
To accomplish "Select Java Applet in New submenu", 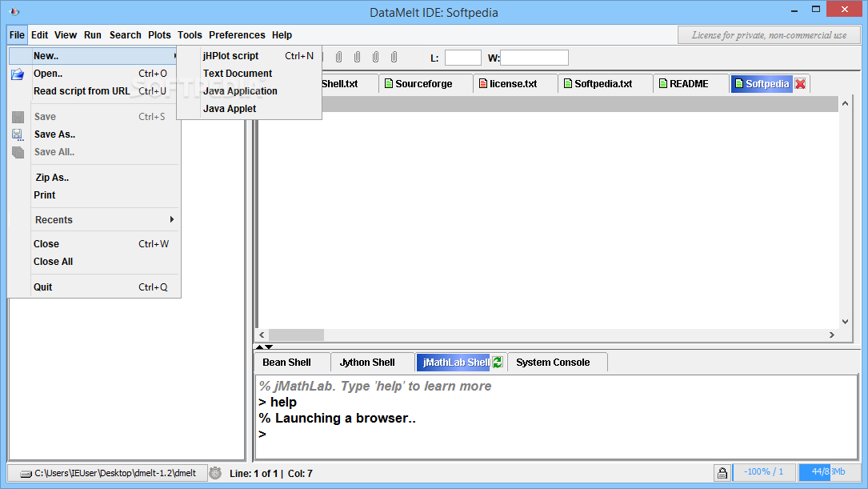I will point(249,109).
